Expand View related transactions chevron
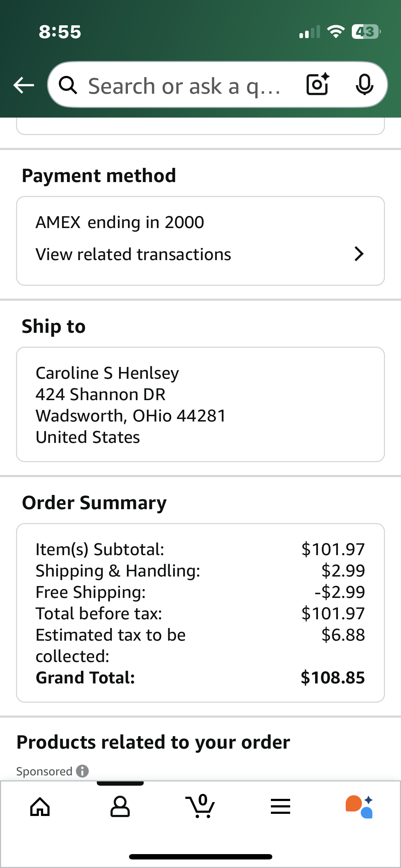 pyautogui.click(x=359, y=254)
